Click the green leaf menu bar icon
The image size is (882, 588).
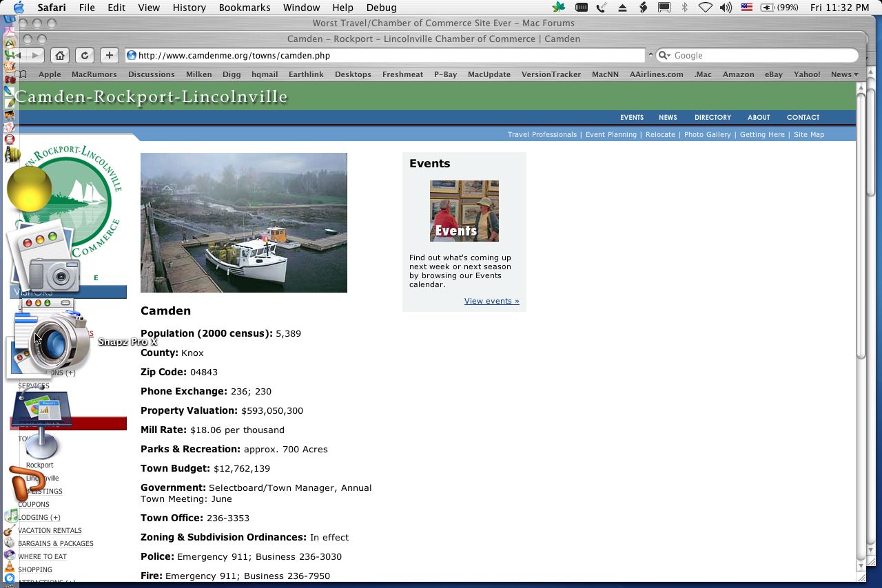[x=559, y=8]
